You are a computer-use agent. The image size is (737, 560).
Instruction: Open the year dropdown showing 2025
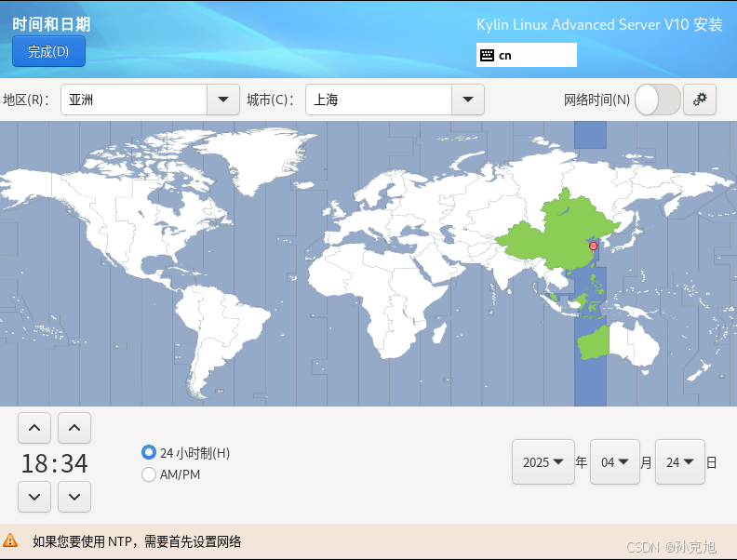point(543,462)
